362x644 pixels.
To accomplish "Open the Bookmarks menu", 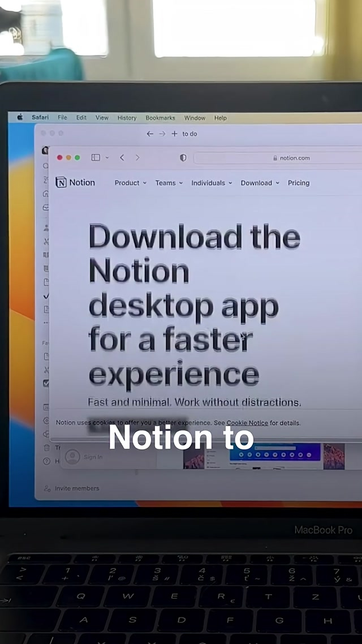I will 160,118.
